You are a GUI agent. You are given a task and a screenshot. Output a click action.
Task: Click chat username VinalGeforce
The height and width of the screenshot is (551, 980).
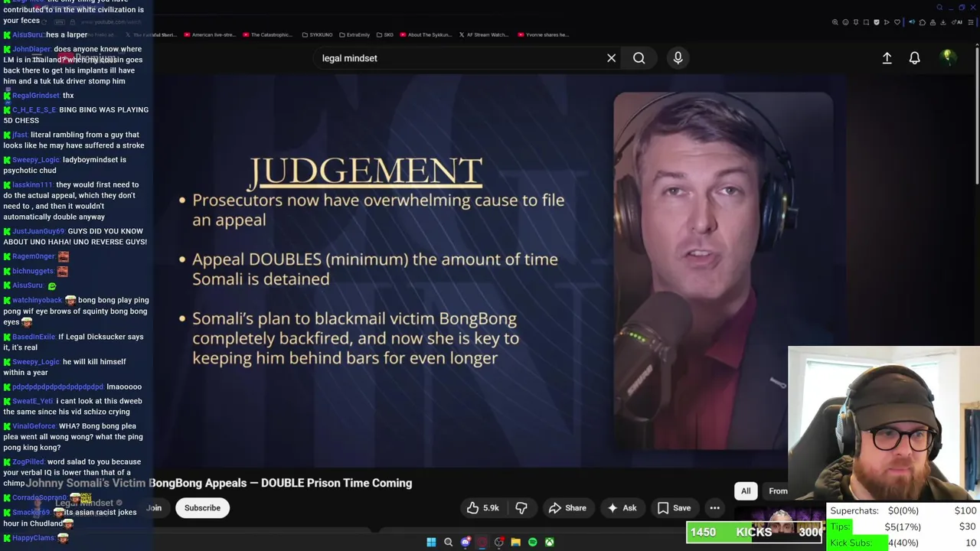pyautogui.click(x=34, y=426)
